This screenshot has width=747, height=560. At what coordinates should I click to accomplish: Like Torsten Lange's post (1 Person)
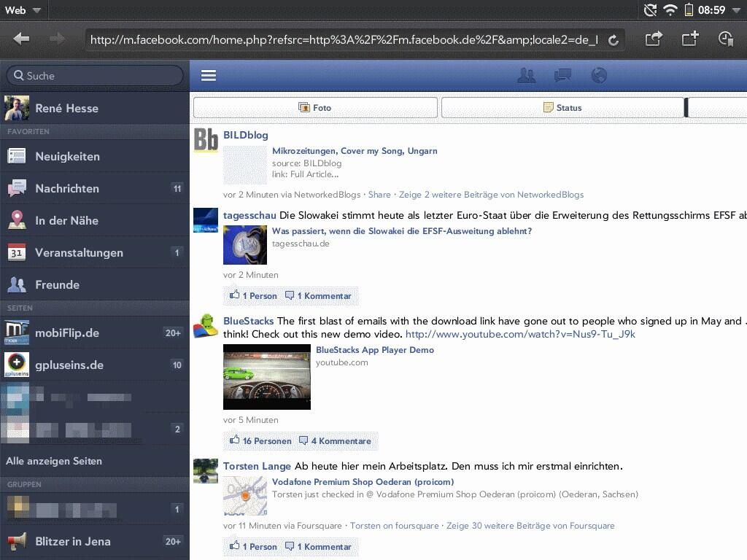coord(253,547)
